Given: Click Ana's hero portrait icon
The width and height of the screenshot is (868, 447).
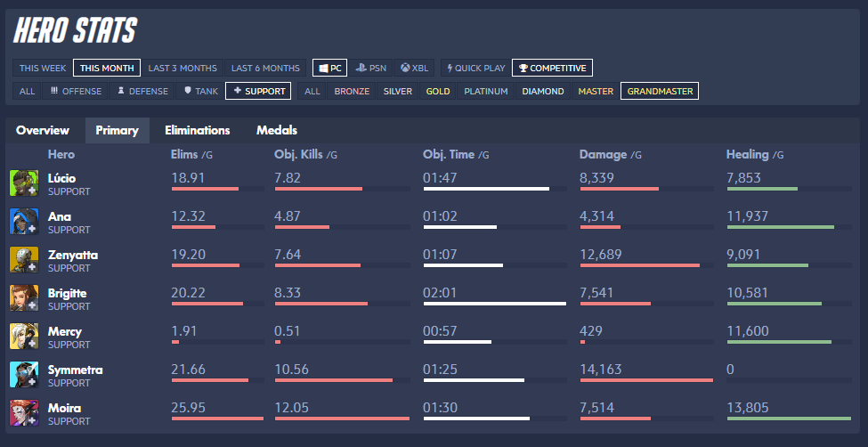Looking at the screenshot, I should (24, 222).
